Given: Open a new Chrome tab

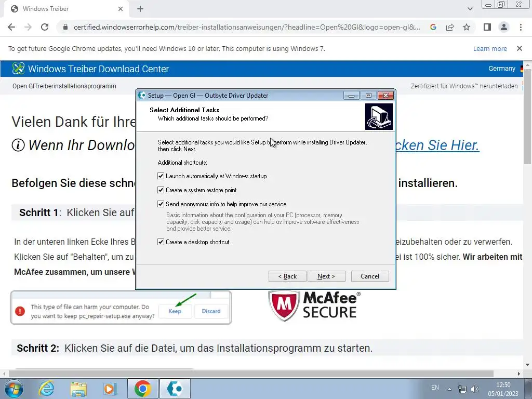Looking at the screenshot, I should click(x=140, y=9).
